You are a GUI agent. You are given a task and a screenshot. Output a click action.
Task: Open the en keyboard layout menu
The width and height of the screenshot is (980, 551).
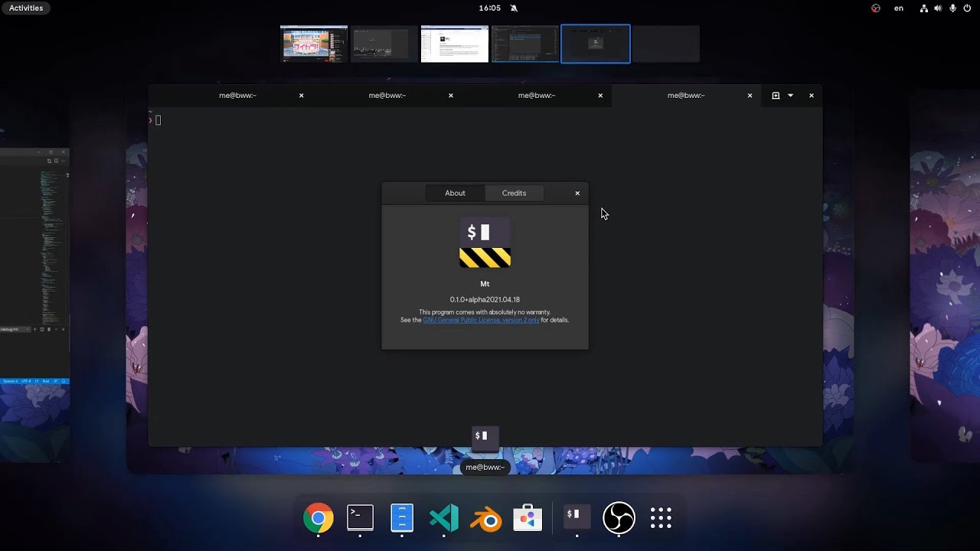899,8
